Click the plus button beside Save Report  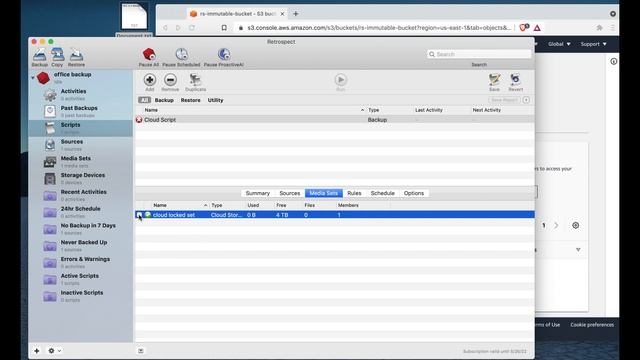pos(526,100)
